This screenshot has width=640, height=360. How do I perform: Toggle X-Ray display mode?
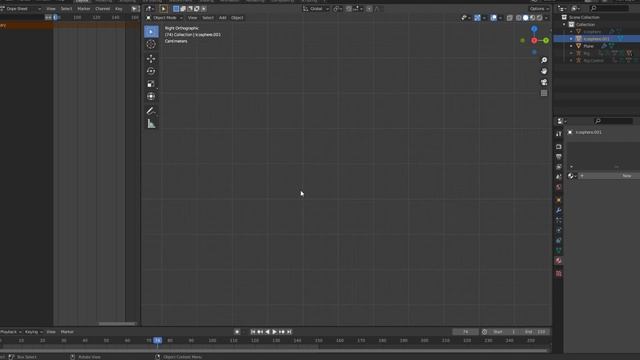(x=510, y=18)
